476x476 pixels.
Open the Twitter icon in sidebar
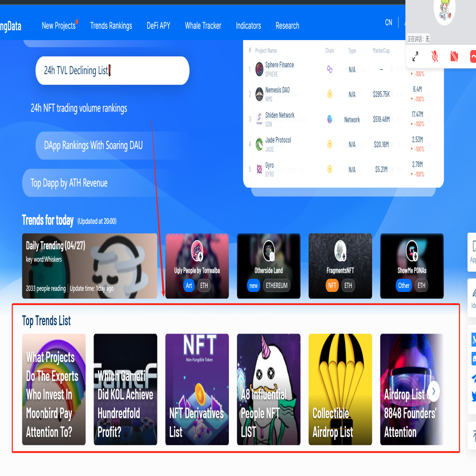click(x=474, y=396)
